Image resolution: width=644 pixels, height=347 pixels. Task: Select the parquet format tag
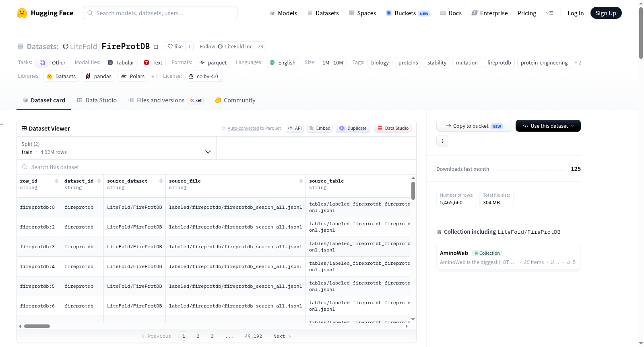point(213,62)
